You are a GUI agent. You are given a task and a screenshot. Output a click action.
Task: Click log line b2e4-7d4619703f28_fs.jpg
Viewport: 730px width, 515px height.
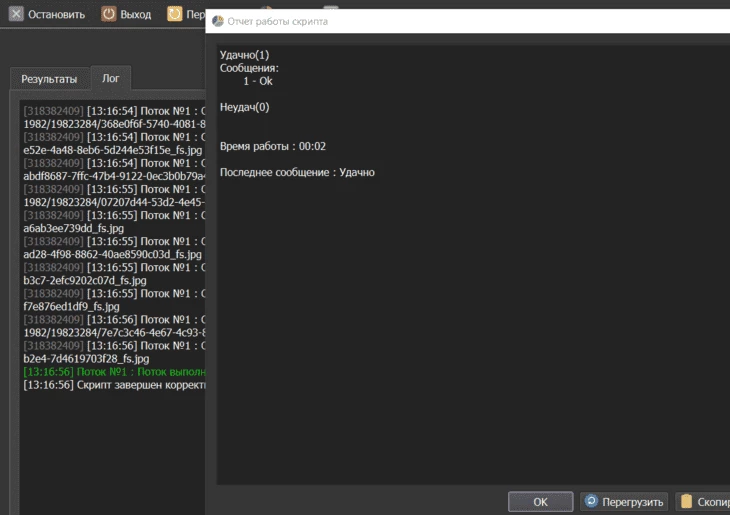click(x=86, y=359)
